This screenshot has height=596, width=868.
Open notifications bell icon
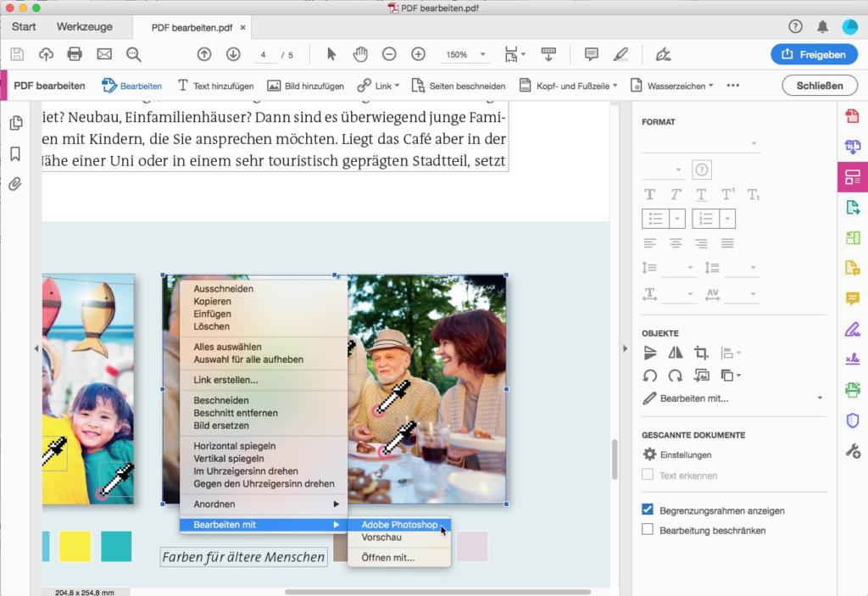[822, 26]
